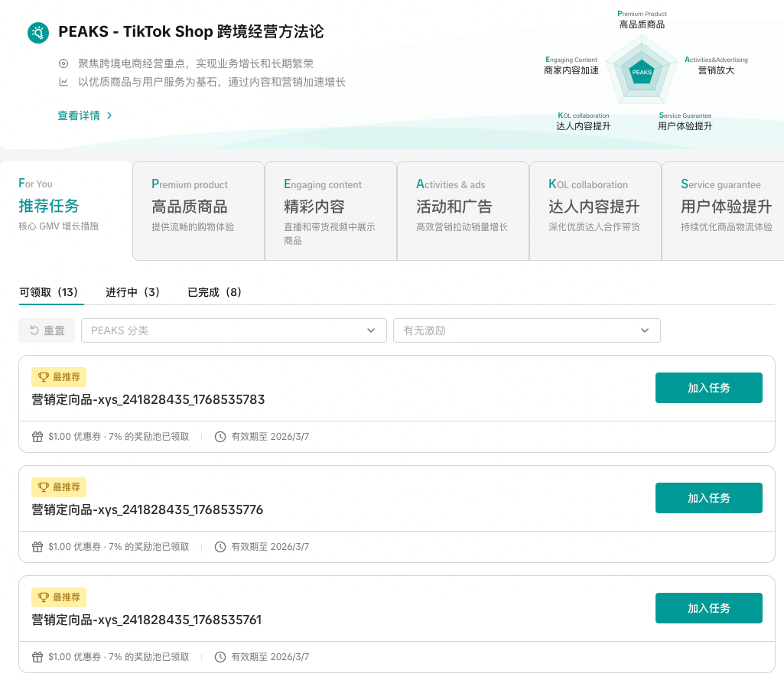The width and height of the screenshot is (784, 680).
Task: Click the PEAKS pentagon radar chart center
Action: pyautogui.click(x=642, y=72)
